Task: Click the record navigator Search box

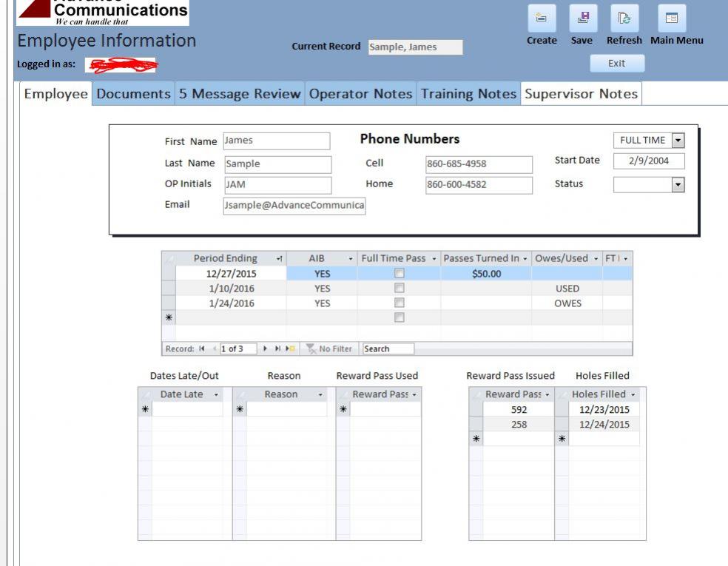Action: click(x=388, y=348)
